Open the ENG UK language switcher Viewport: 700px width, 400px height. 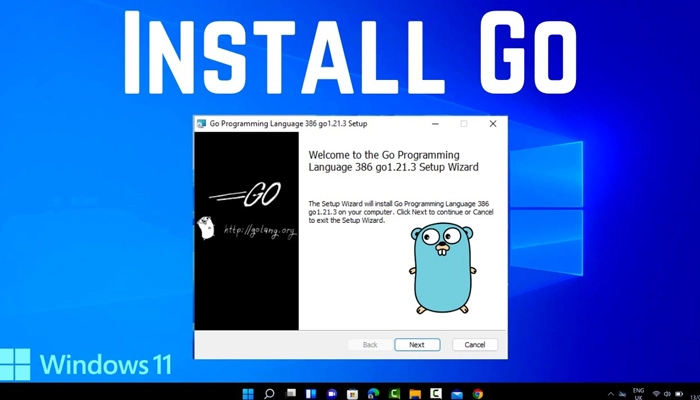pyautogui.click(x=637, y=393)
